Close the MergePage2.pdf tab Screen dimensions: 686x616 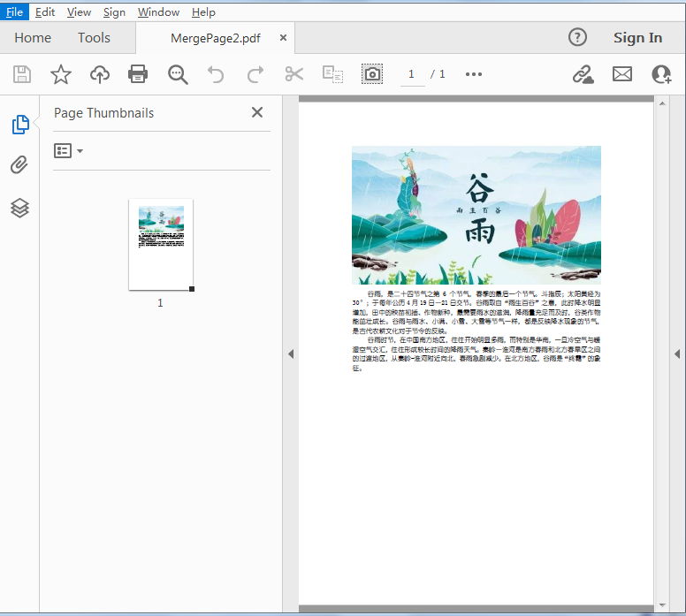(283, 38)
